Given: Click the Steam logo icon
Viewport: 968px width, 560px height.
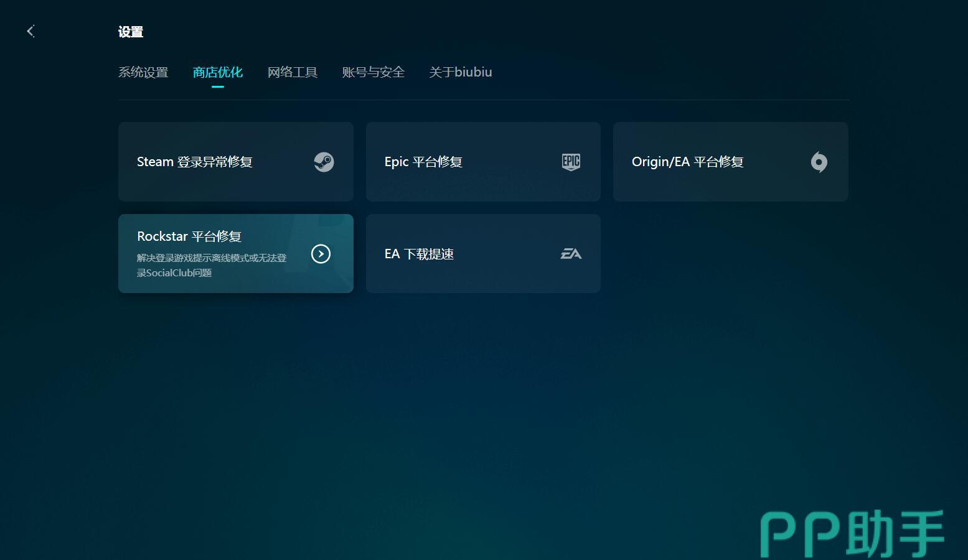Looking at the screenshot, I should coord(324,162).
